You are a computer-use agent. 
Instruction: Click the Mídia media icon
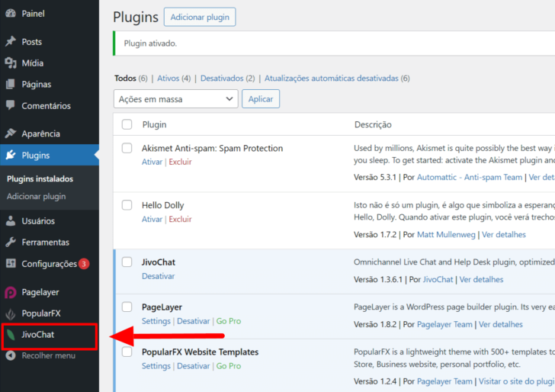11,63
